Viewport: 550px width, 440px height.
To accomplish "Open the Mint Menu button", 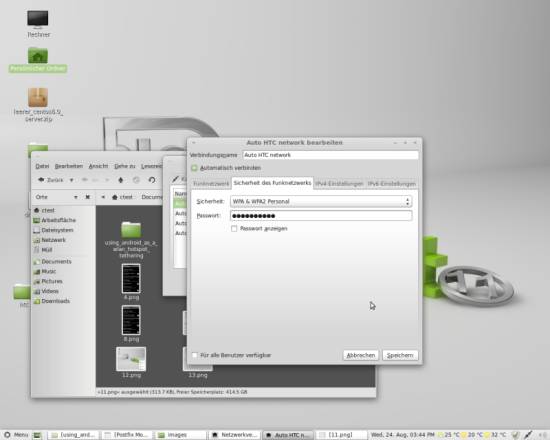I will [x=16, y=435].
